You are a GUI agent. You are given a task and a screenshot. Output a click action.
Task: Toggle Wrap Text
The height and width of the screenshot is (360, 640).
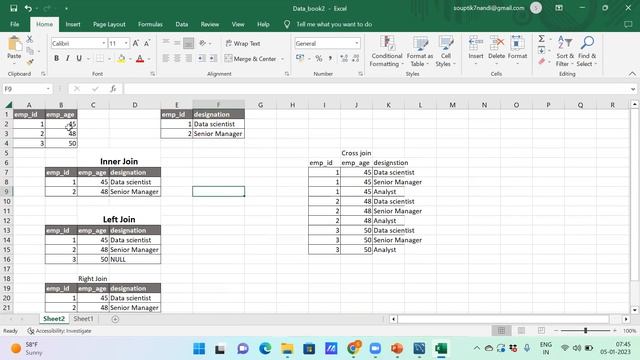[243, 43]
